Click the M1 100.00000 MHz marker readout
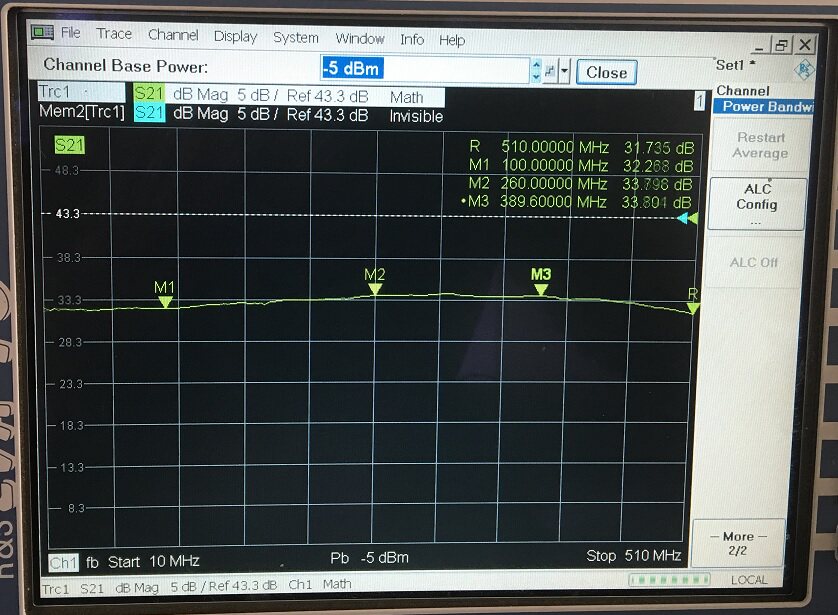 (x=581, y=165)
